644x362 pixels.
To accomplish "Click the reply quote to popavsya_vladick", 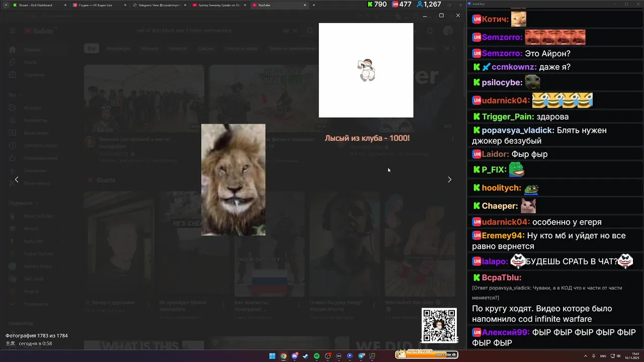I will pos(547,293).
